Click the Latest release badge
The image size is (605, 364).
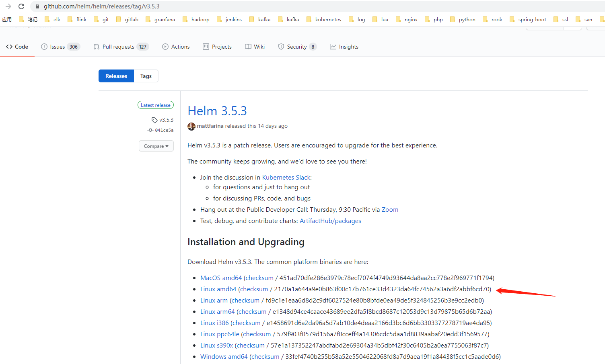[x=156, y=105]
